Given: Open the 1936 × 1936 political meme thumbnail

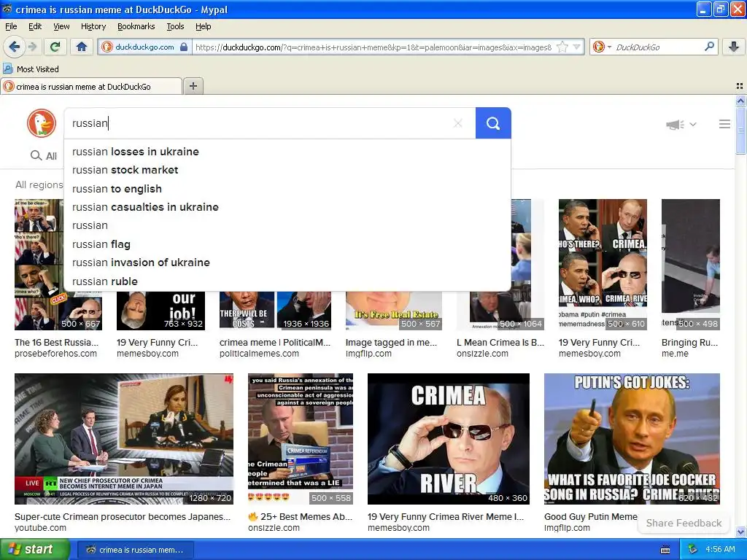Looking at the screenshot, I should coord(275,311).
